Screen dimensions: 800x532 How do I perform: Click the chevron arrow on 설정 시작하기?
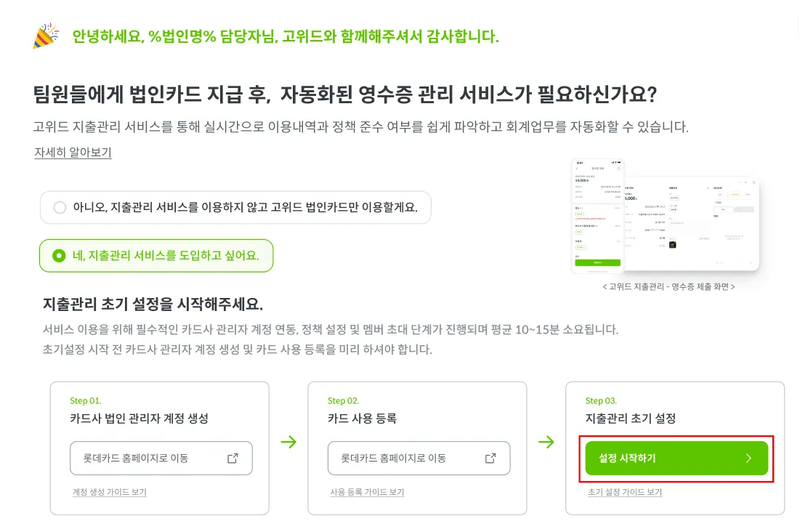pos(748,458)
